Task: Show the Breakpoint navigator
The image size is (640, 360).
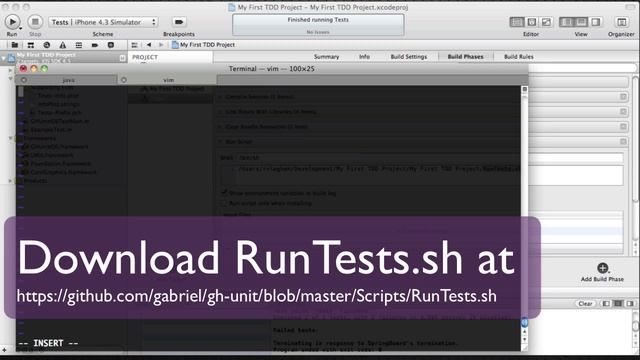Action: (95, 45)
